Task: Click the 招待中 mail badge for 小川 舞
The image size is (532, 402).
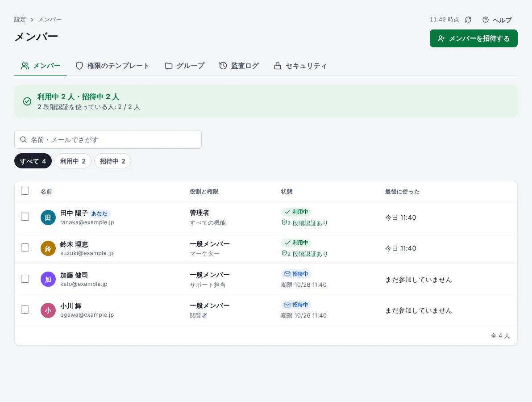Action: (x=296, y=305)
